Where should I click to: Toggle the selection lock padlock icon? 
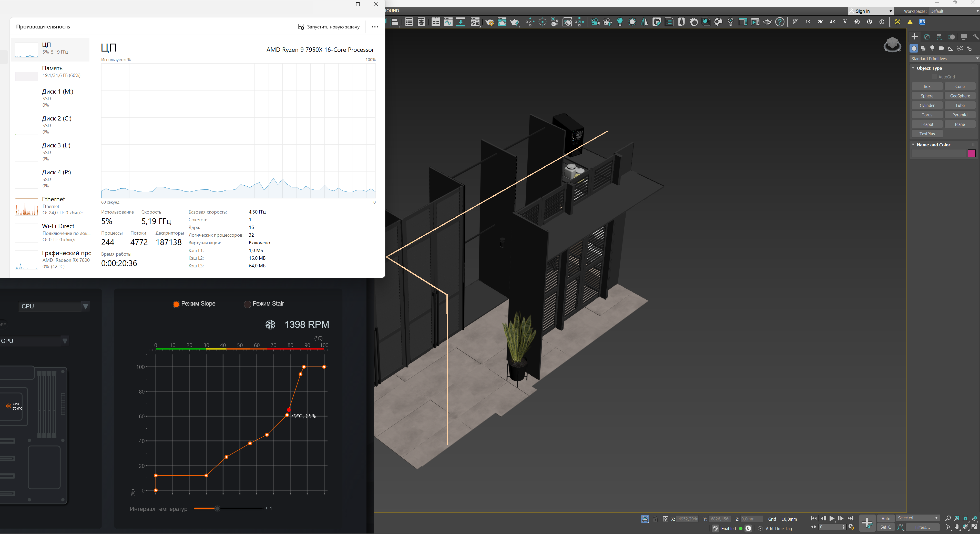[x=655, y=519]
